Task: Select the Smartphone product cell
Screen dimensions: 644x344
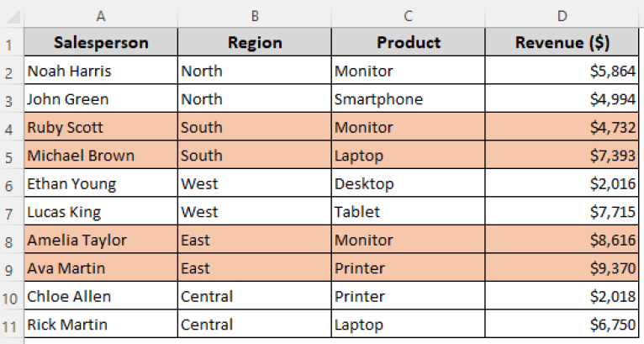Action: point(408,99)
